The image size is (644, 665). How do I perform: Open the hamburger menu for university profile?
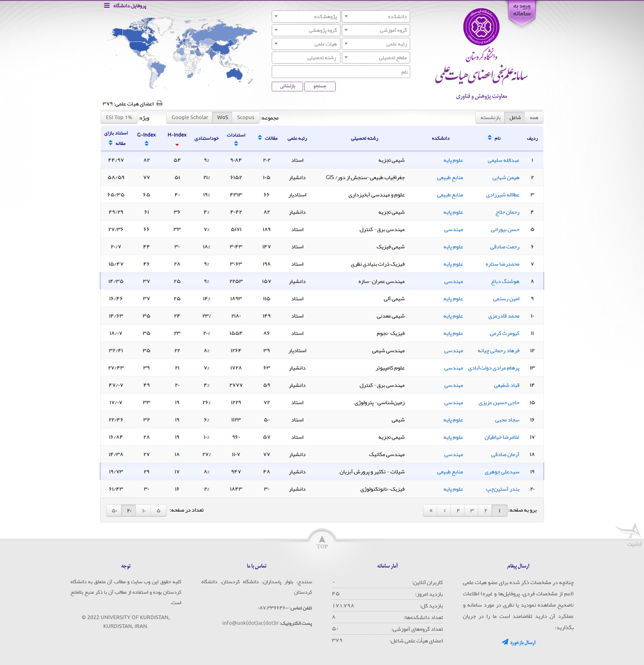coord(107,6)
